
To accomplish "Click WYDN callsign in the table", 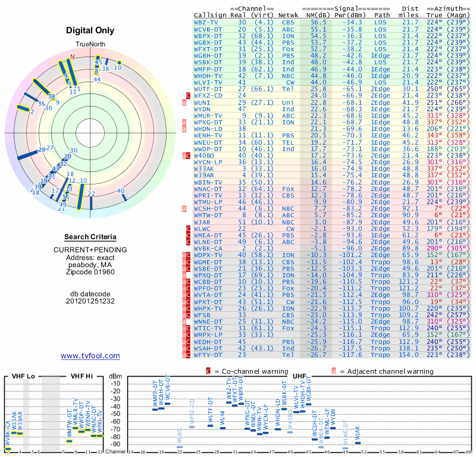I will pos(202,109).
